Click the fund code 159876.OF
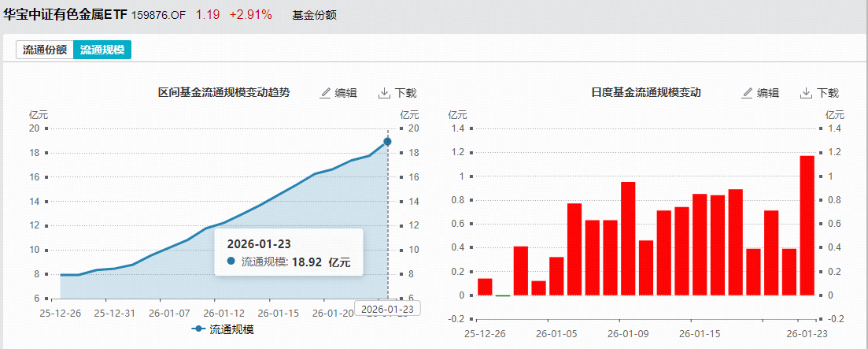 [x=159, y=15]
